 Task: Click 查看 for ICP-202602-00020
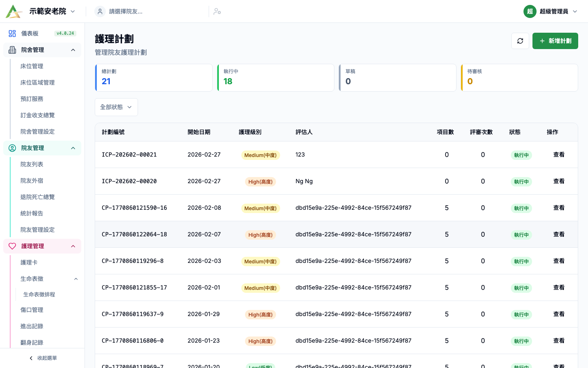click(559, 181)
